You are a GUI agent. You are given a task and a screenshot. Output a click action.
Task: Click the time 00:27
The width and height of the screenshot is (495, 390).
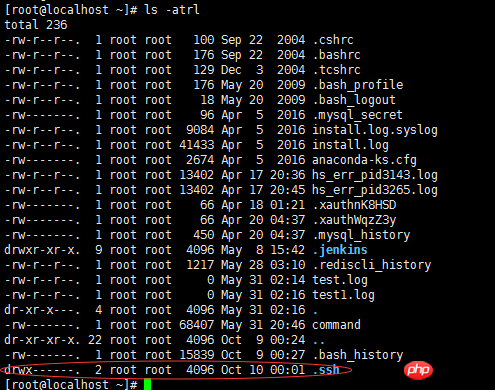287,355
